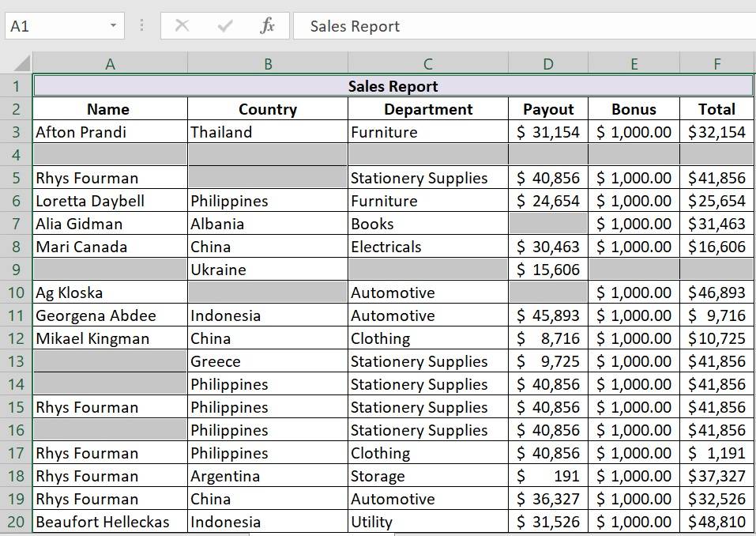
Task: Select row 13 header
Action: pos(16,361)
